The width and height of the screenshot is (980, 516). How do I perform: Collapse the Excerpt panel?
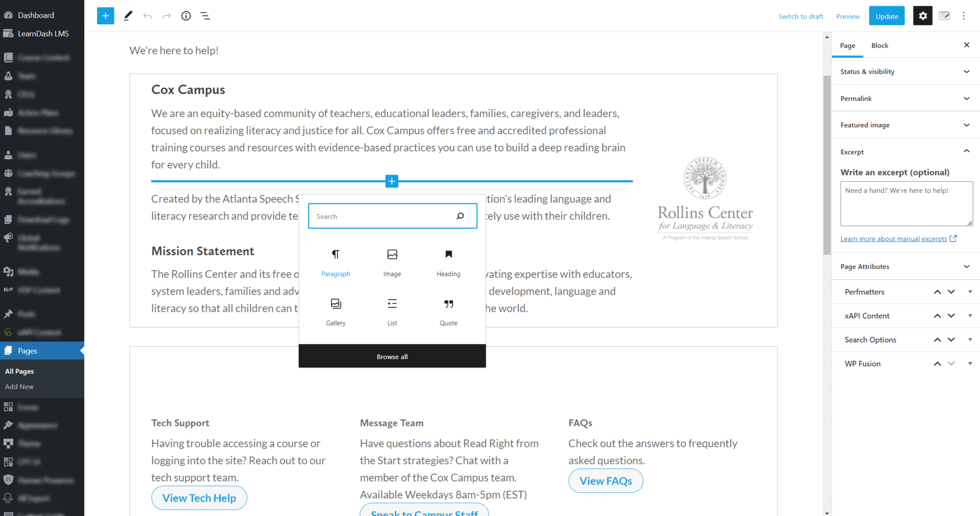click(904, 152)
